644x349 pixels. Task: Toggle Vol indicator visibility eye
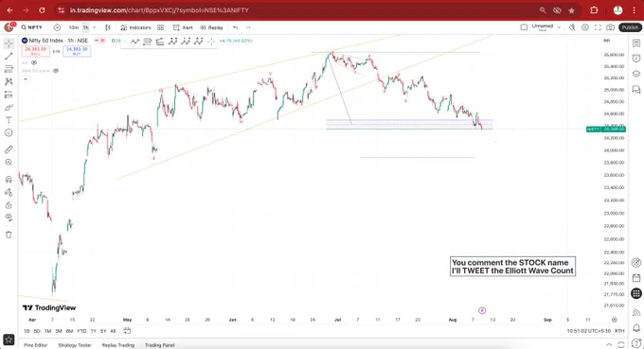34,62
